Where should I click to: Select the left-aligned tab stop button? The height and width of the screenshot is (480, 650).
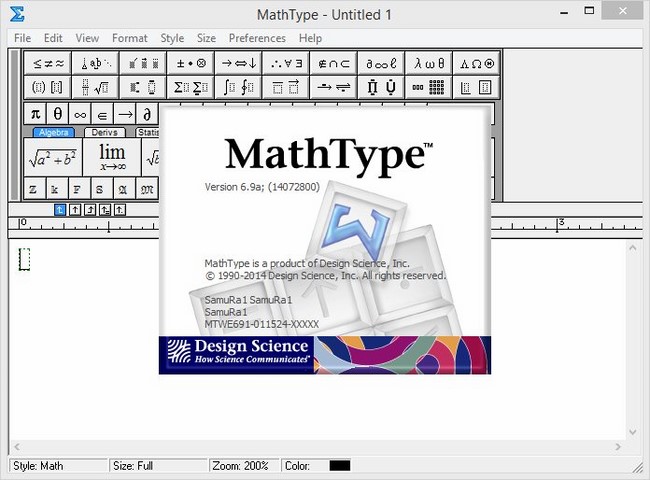pos(60,209)
